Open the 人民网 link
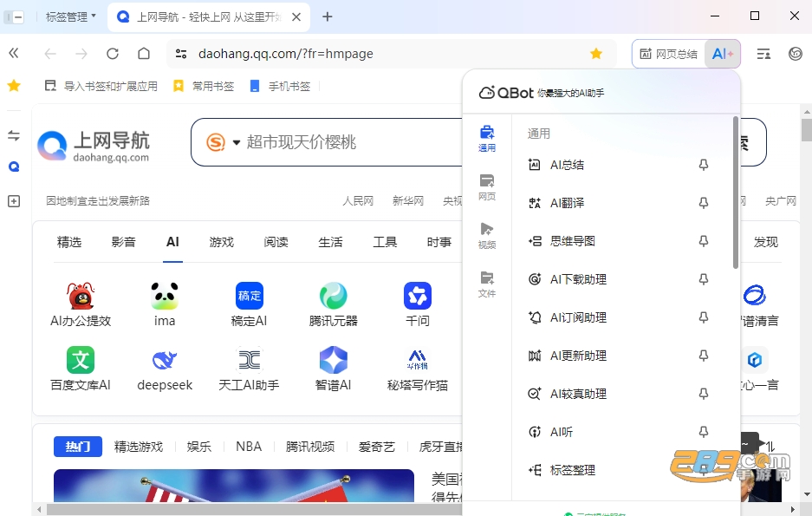Screen dimensions: 812x516 click(358, 201)
